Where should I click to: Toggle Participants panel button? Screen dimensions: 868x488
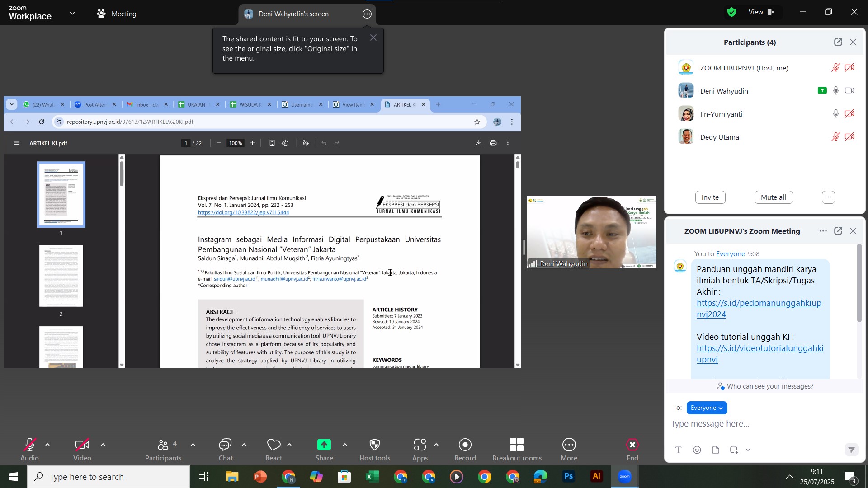click(163, 449)
